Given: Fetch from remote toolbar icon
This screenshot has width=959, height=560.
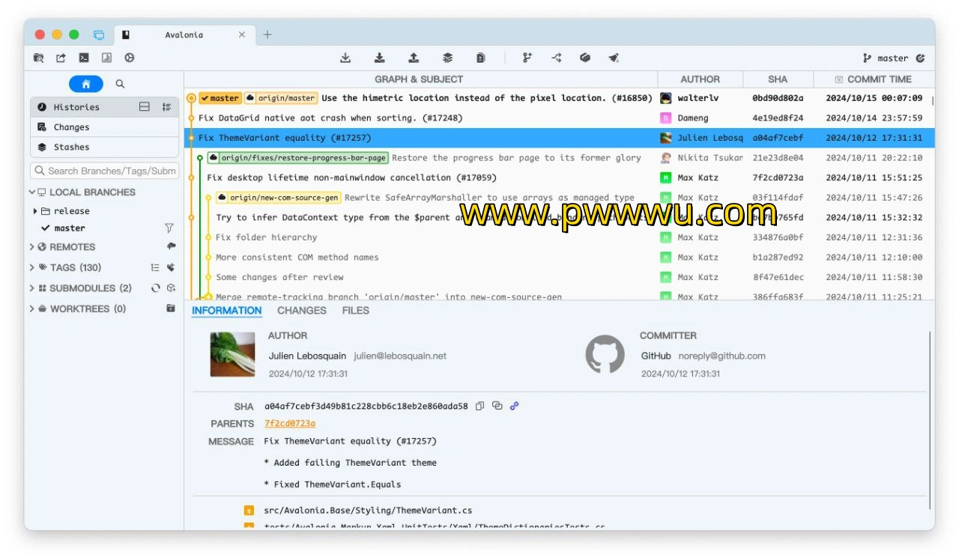Looking at the screenshot, I should click(x=345, y=58).
